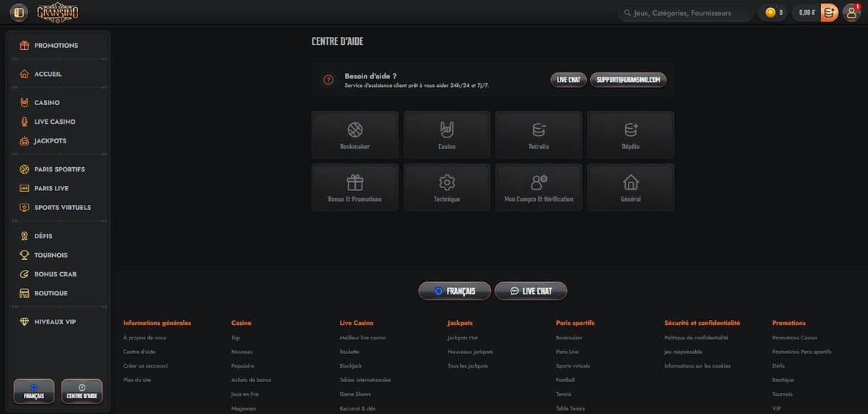Open the Retraits help category

point(538,135)
